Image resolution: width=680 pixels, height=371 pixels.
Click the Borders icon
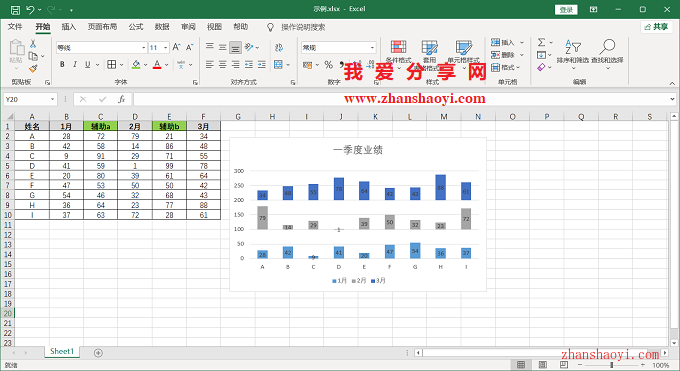tap(111, 65)
